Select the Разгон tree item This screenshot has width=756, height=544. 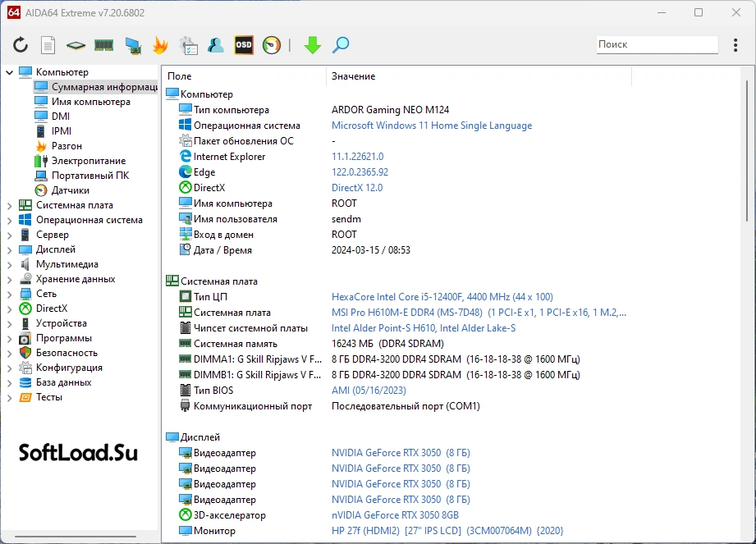pos(59,146)
